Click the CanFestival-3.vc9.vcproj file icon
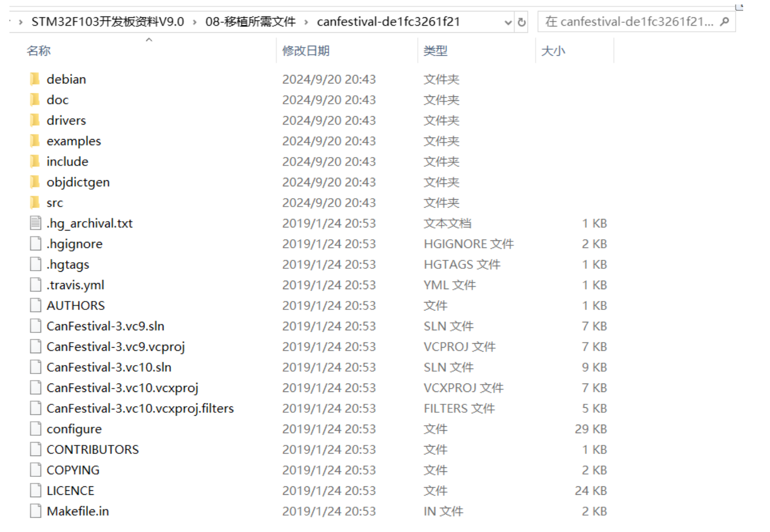This screenshot has width=770, height=532. (x=35, y=347)
